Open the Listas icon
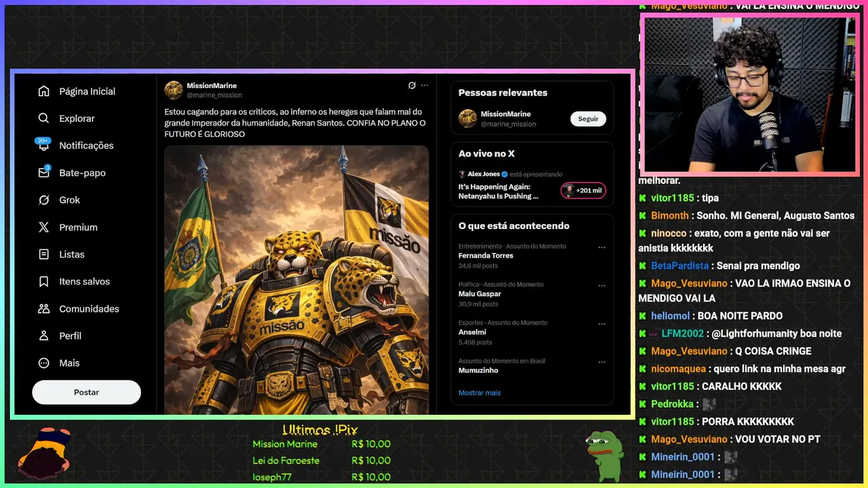 [x=44, y=254]
